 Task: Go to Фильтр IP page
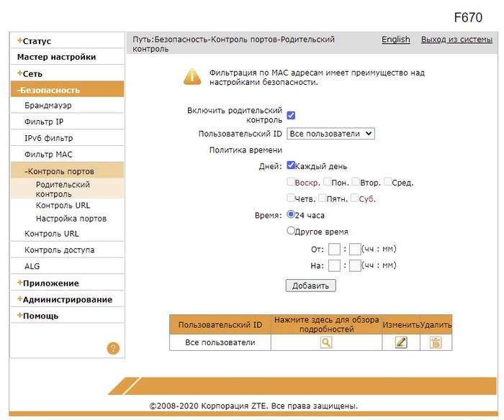(x=44, y=122)
